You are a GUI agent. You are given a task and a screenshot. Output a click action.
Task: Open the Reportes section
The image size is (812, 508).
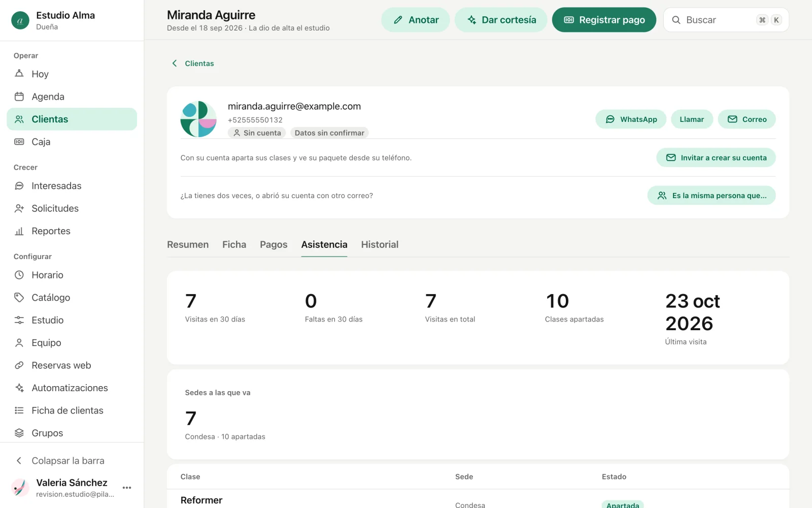(72, 231)
